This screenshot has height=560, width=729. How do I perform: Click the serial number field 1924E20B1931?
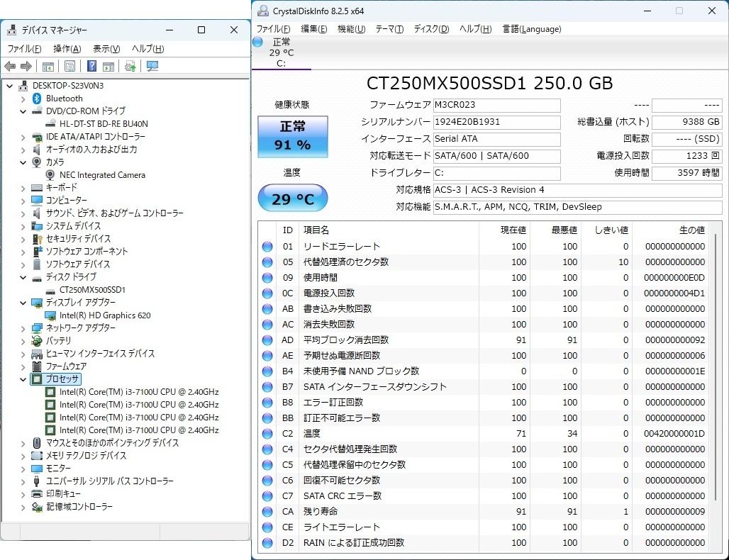(496, 122)
